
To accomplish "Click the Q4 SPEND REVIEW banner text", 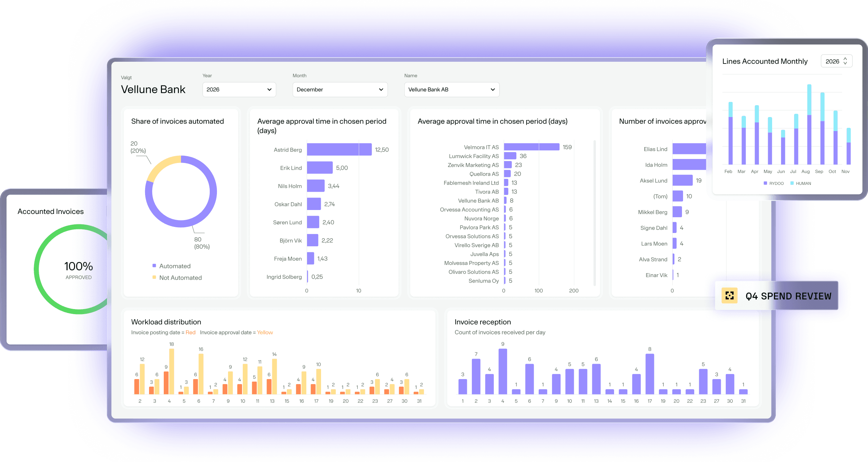I will point(788,296).
